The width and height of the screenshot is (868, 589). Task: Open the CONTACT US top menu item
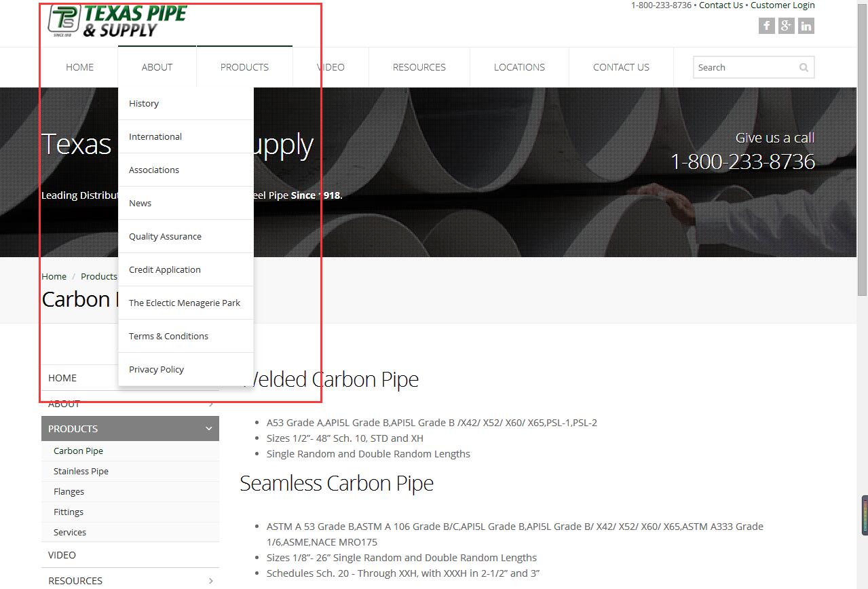(621, 67)
